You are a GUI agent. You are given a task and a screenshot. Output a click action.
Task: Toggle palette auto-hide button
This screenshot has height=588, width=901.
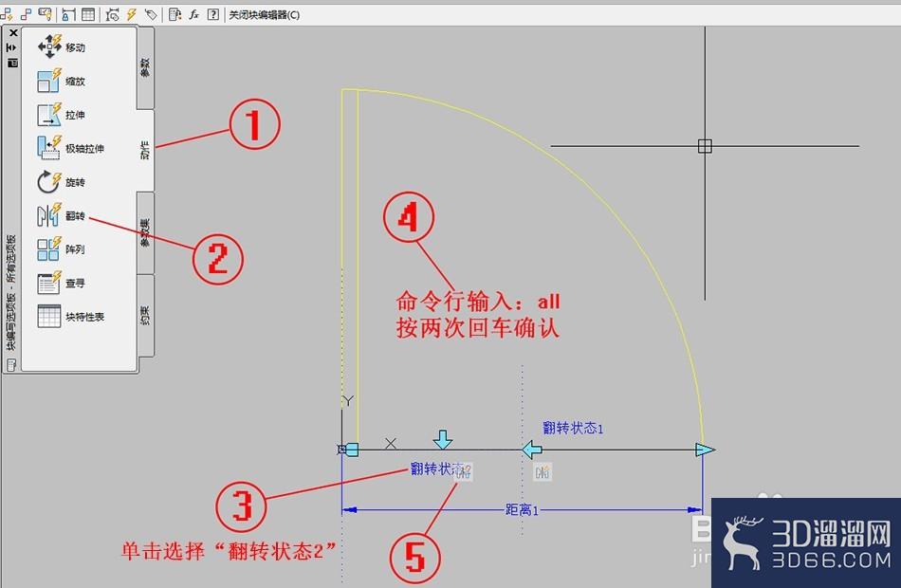(x=12, y=48)
